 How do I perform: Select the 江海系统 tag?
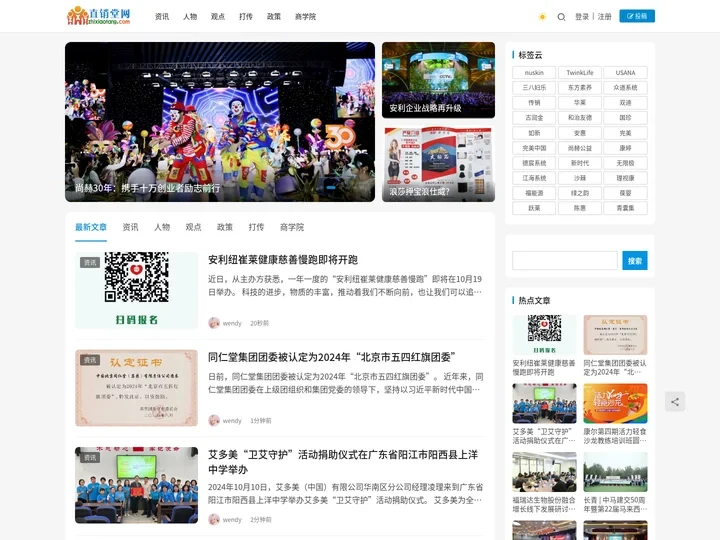[534, 178]
